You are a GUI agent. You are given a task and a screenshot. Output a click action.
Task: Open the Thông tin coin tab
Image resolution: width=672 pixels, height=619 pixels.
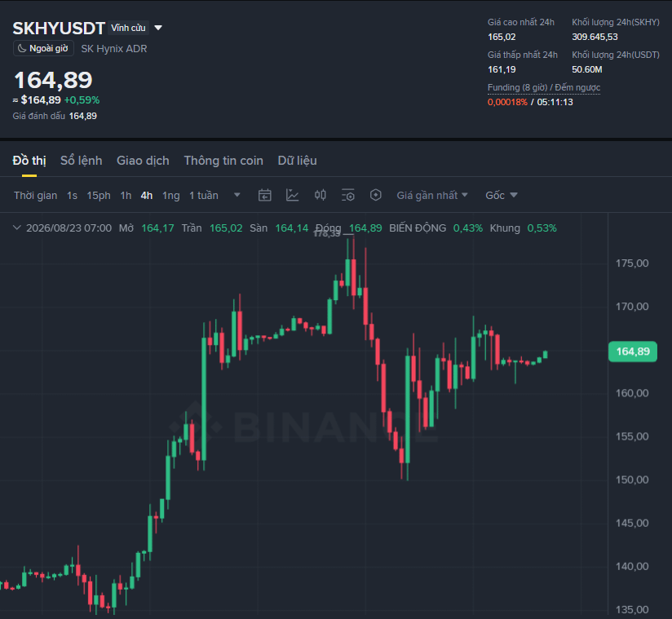click(x=223, y=161)
